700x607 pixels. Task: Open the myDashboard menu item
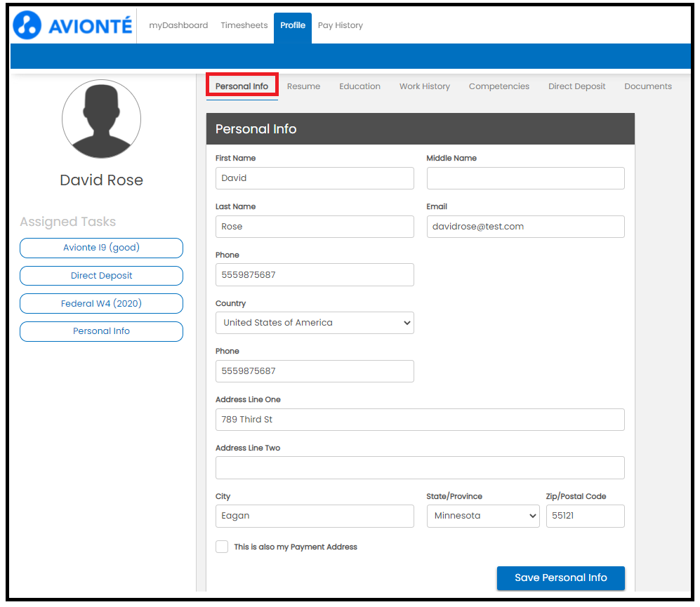178,25
